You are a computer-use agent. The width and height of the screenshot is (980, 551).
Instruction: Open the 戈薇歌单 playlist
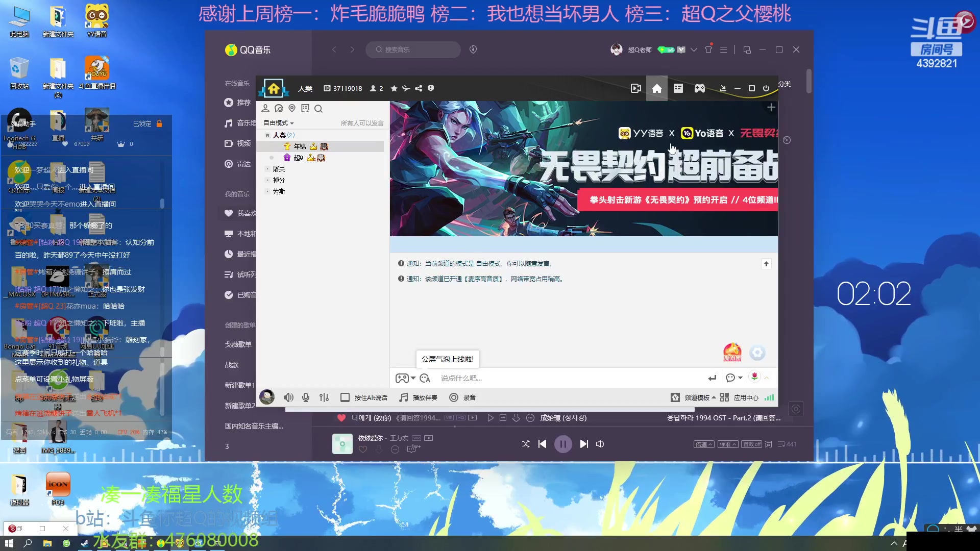(238, 344)
